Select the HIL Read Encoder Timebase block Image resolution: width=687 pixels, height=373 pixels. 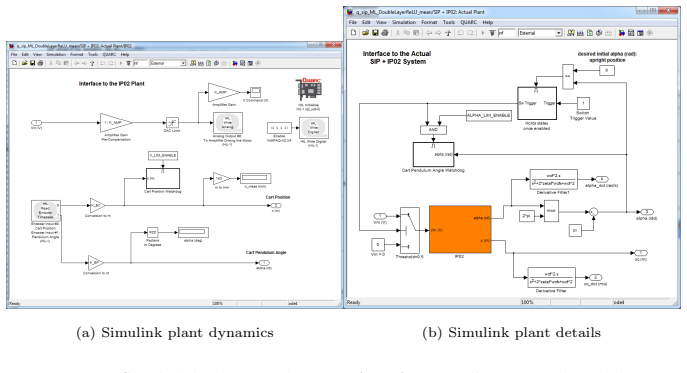click(x=46, y=211)
